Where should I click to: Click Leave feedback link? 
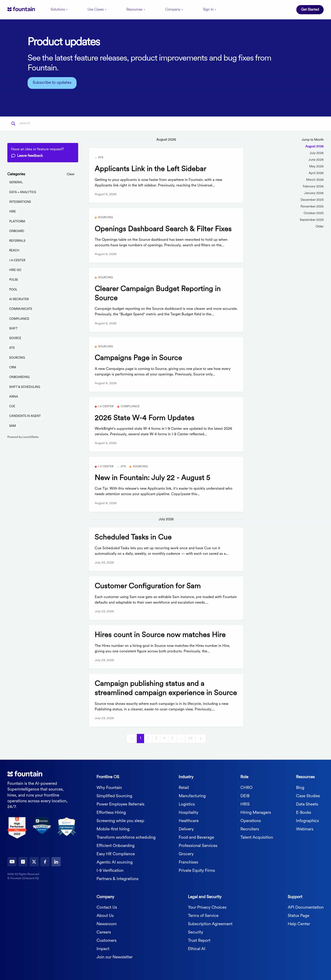30,156
